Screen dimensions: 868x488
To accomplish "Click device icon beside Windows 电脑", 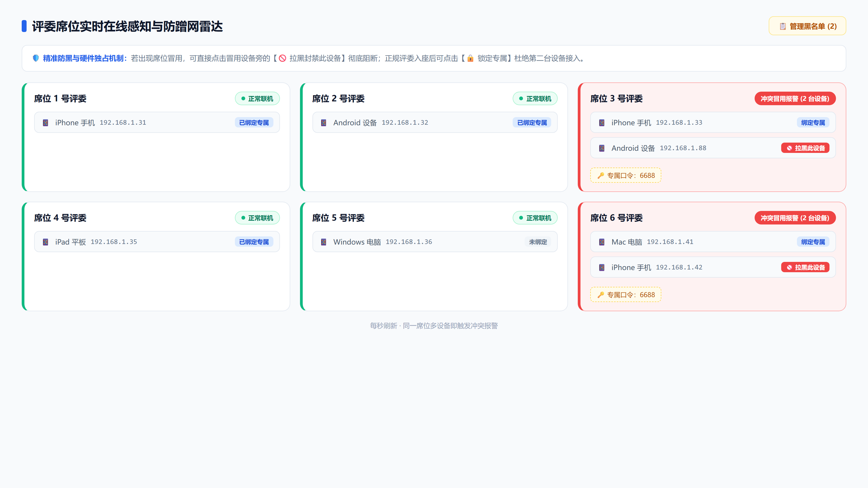I will 324,242.
